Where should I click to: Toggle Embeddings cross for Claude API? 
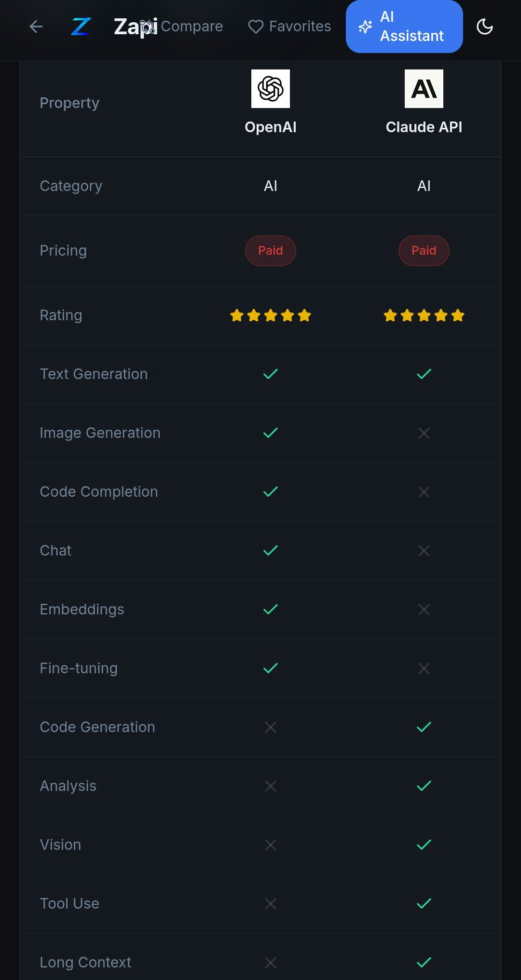(x=424, y=609)
